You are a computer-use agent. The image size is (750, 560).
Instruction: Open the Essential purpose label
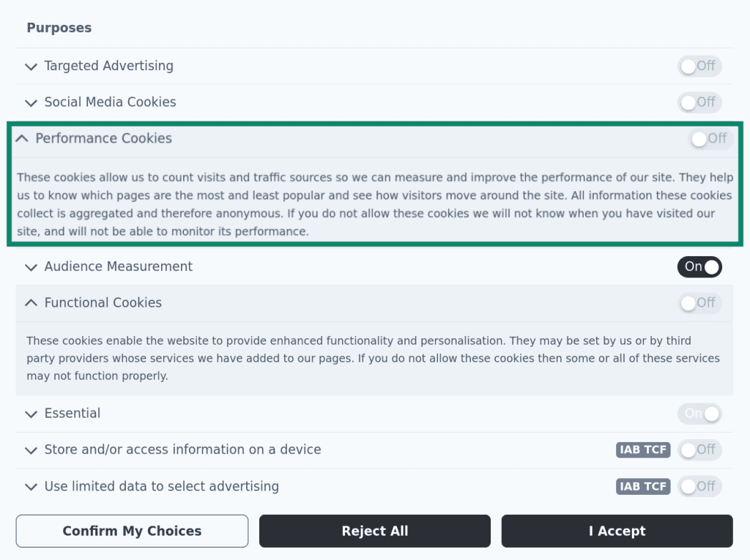pos(73,413)
